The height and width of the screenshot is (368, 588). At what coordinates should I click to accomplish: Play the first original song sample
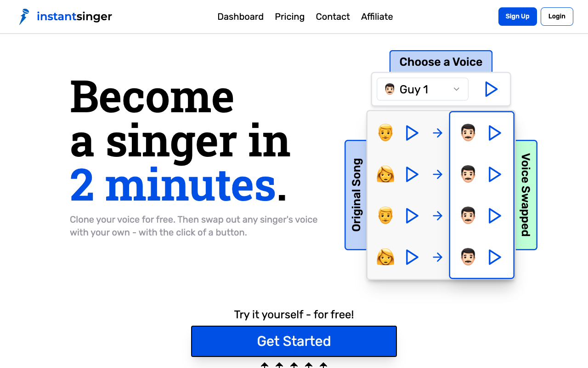click(412, 133)
